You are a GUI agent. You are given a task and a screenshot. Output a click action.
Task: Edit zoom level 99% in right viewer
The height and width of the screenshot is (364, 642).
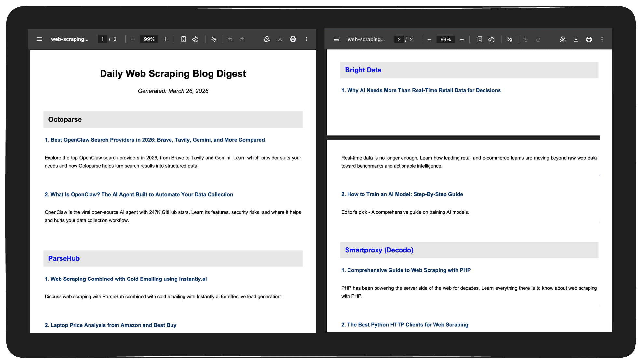(445, 39)
